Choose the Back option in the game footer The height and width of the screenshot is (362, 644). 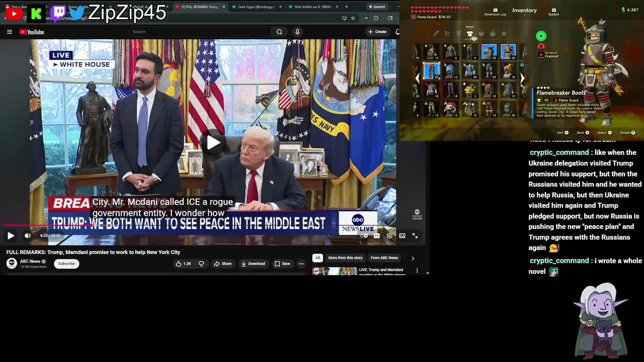click(x=583, y=133)
